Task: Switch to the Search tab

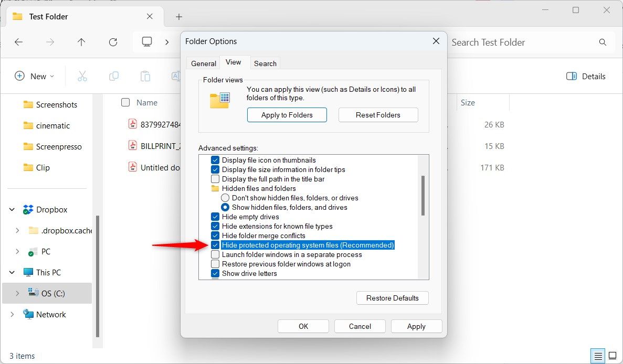Action: click(265, 63)
